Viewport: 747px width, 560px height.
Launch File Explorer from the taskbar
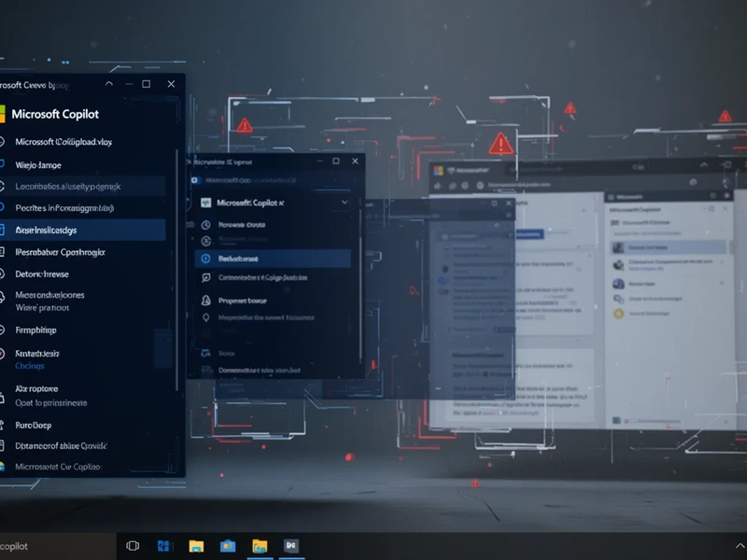coord(196,546)
